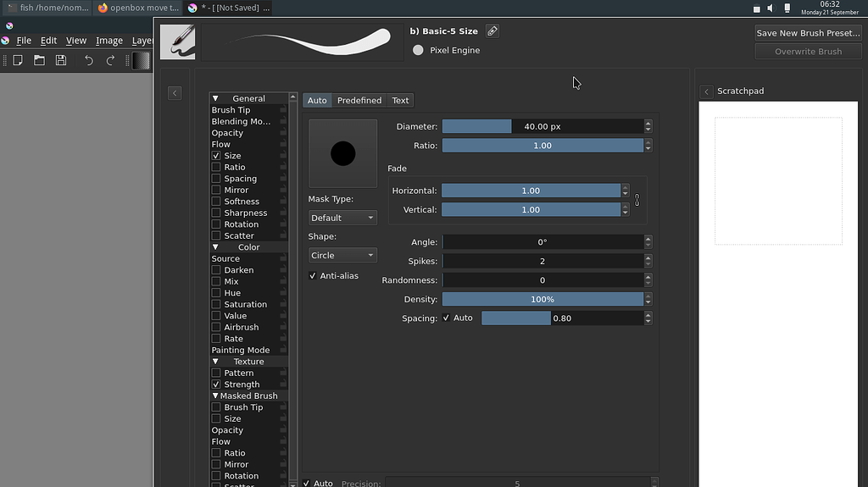The image size is (868, 487).
Task: Click the Firefox openbox taskbar tab
Action: (x=138, y=8)
